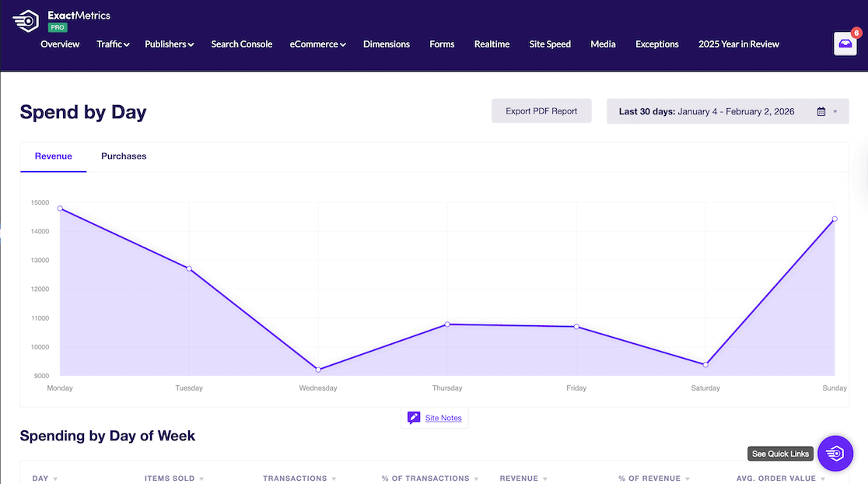
Task: Open Quick Links floating action button
Action: [x=835, y=453]
